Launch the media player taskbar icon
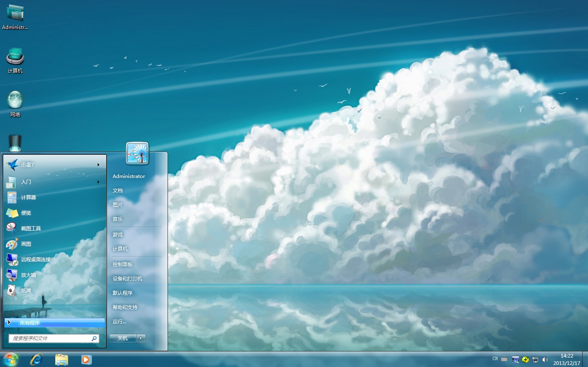This screenshot has width=588, height=367. click(86, 359)
